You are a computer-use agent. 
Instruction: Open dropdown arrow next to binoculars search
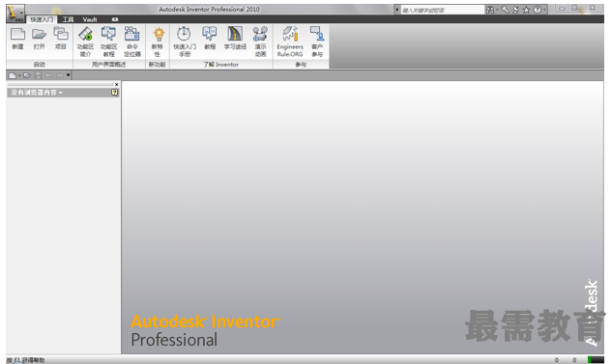497,10
